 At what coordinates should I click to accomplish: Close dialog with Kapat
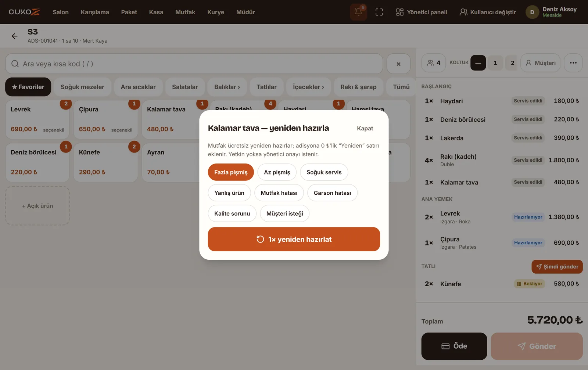coord(365,128)
